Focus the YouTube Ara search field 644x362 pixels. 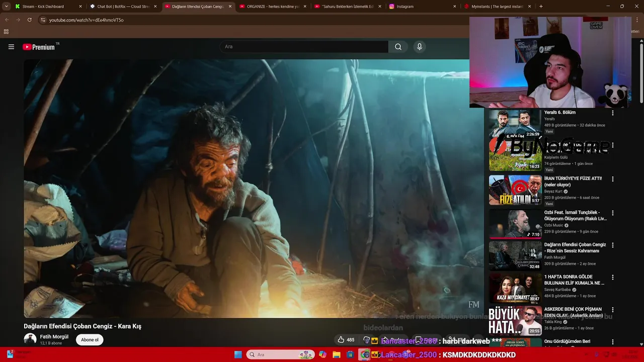pos(304,47)
